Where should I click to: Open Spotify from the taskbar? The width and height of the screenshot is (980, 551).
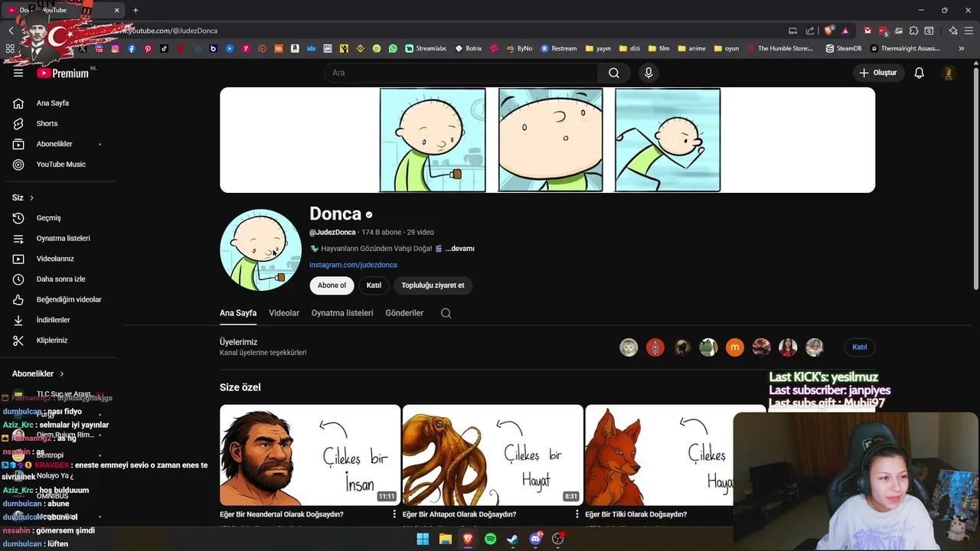pyautogui.click(x=490, y=539)
